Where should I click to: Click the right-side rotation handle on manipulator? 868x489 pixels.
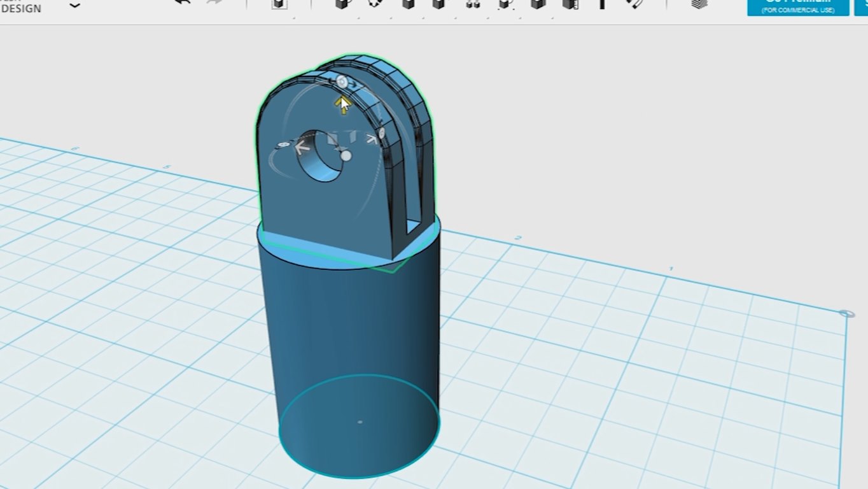tap(382, 133)
